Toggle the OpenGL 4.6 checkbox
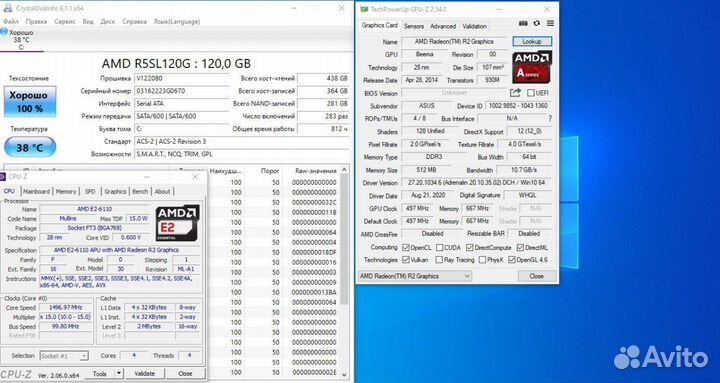The height and width of the screenshot is (383, 720). pos(512,260)
